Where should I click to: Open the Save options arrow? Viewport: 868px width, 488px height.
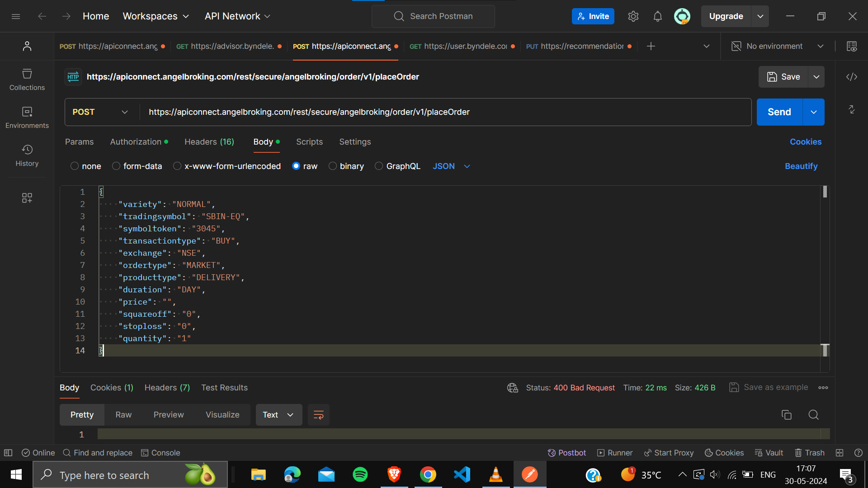[816, 77]
